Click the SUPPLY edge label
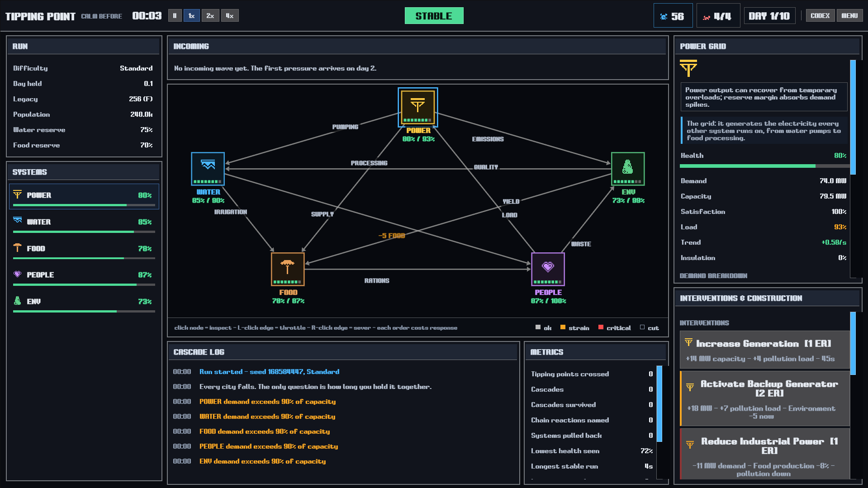This screenshot has height=488, width=868. pyautogui.click(x=322, y=214)
